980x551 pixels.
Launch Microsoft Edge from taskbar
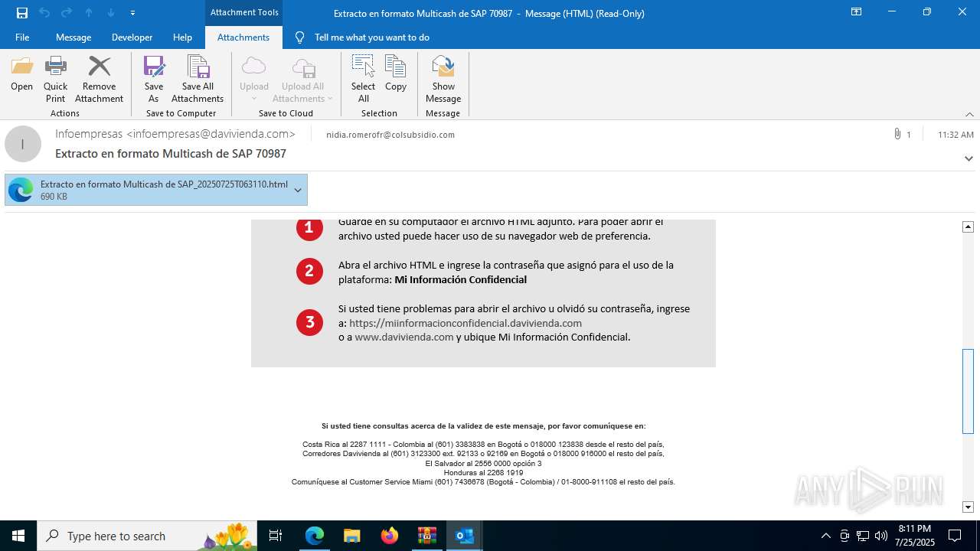tap(315, 536)
